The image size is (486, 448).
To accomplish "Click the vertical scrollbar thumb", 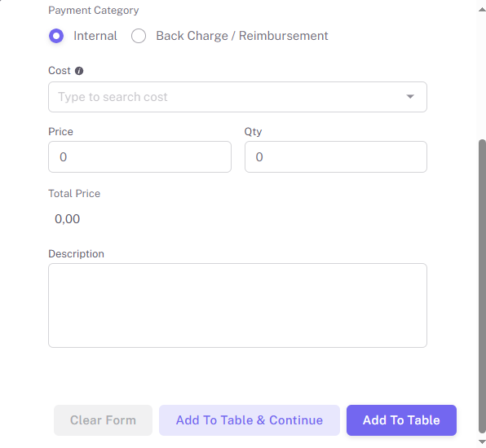I will click(482, 287).
